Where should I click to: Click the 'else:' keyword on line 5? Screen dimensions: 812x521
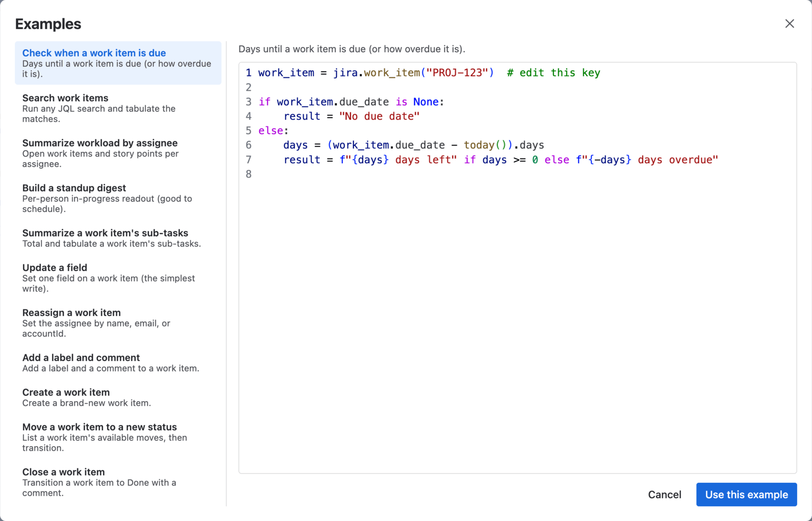273,131
